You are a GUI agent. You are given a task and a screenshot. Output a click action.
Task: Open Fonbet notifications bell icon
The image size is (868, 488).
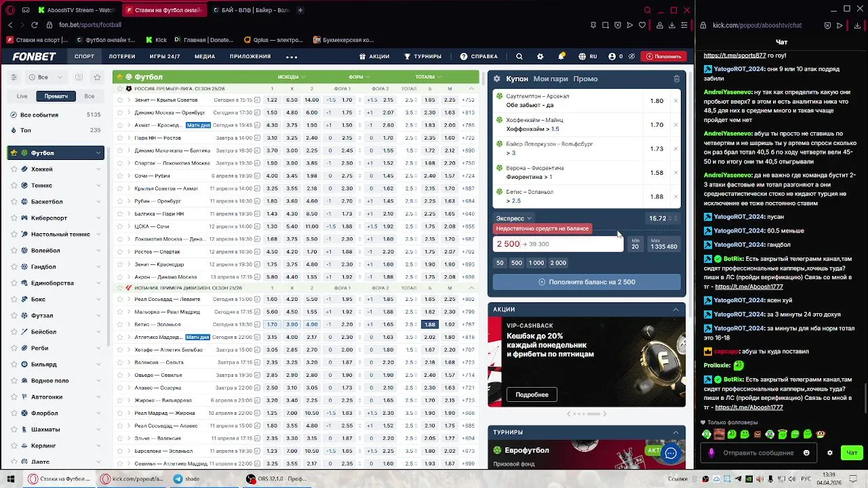pos(561,56)
